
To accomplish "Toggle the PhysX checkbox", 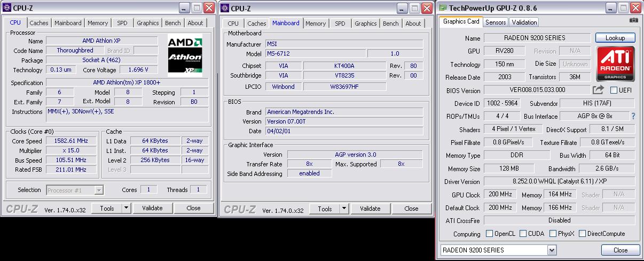I will 553,234.
